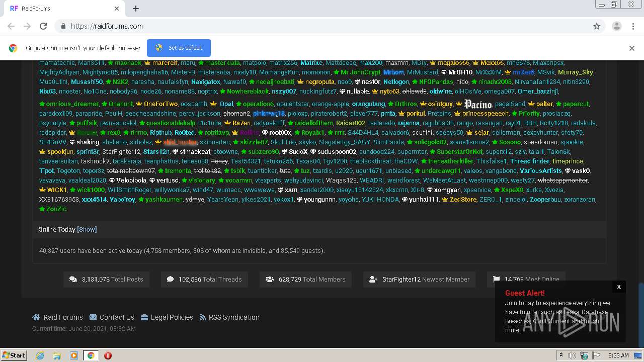
Task: Open user ZouZic's profile
Action: [56, 209]
